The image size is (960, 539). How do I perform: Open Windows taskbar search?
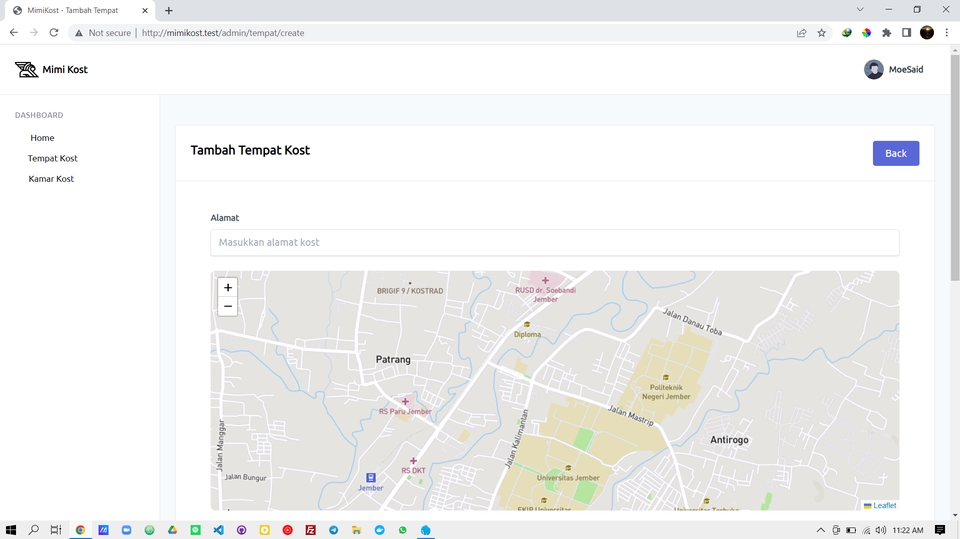[x=34, y=530]
